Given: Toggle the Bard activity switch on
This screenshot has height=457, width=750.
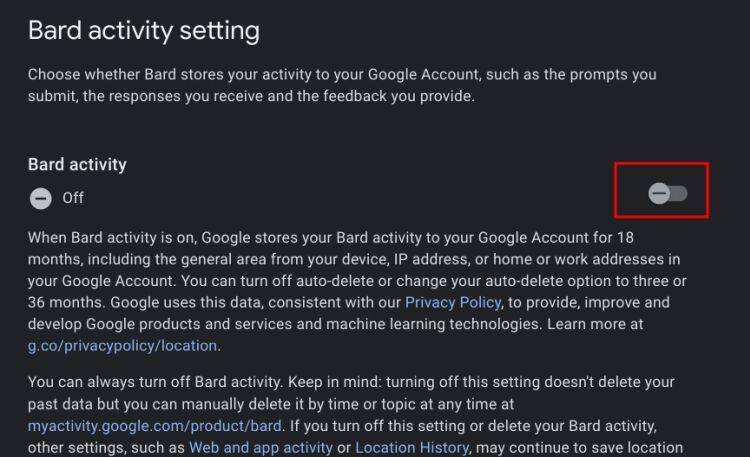Looking at the screenshot, I should pos(667,193).
